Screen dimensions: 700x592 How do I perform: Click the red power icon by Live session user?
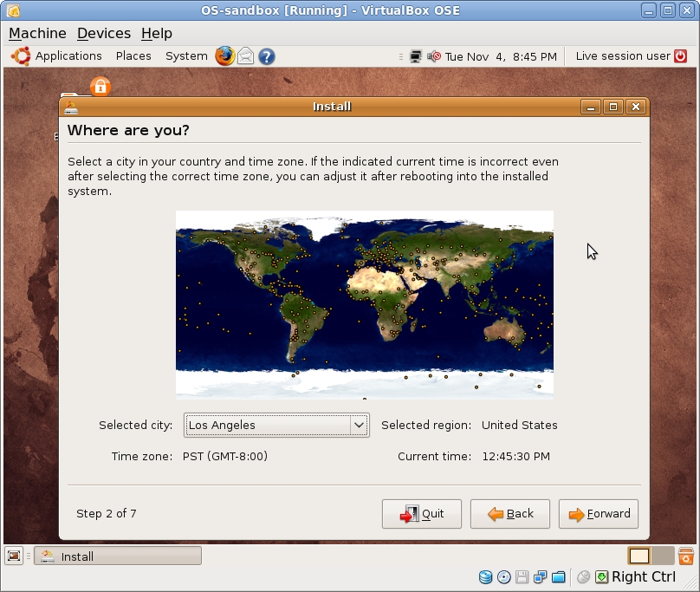click(680, 56)
